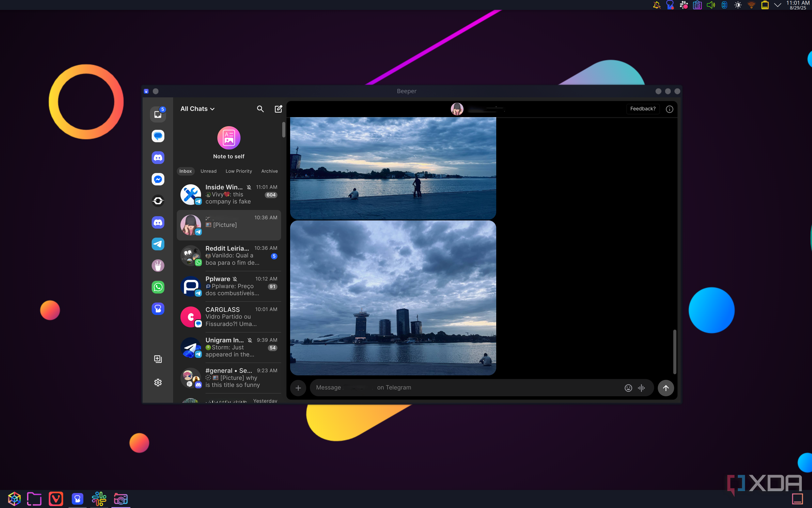Open chat info icon next to Feedback
This screenshot has width=812, height=508.
pos(669,109)
